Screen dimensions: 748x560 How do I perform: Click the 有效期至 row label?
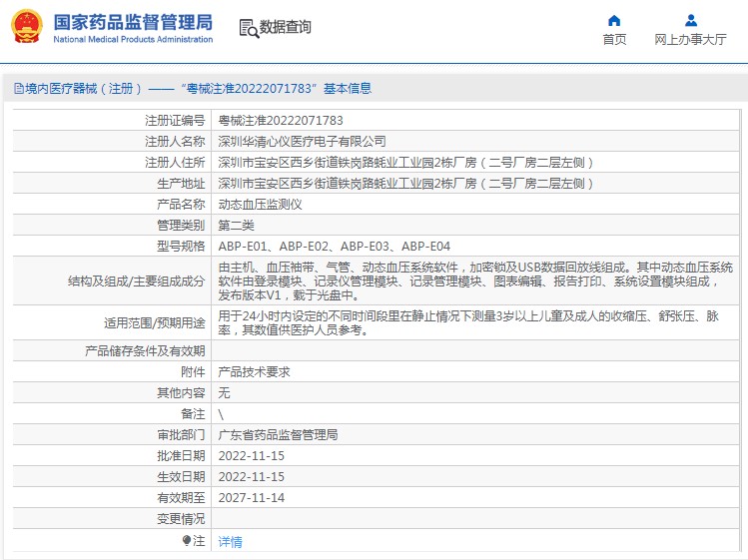pyautogui.click(x=181, y=498)
